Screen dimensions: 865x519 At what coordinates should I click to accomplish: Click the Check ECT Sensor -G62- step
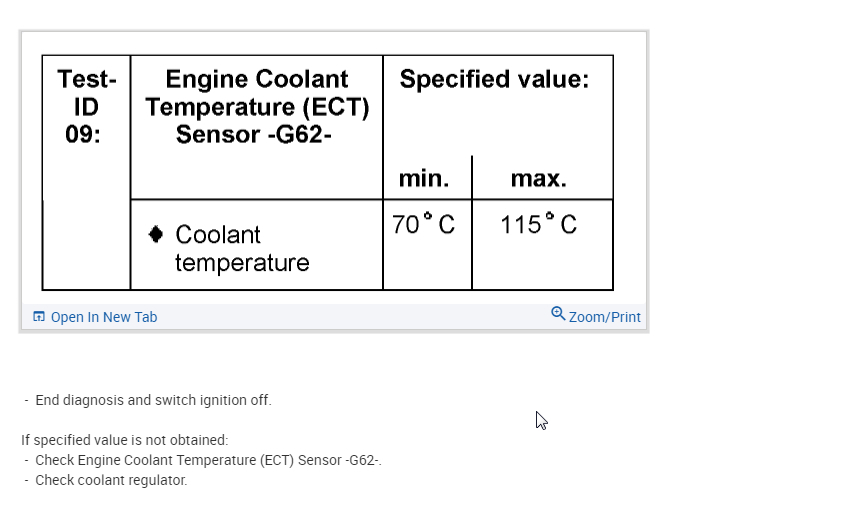[208, 460]
